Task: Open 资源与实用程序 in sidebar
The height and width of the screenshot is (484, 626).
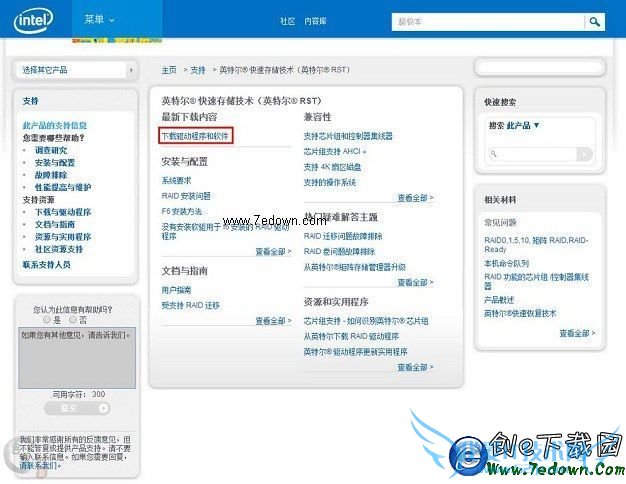Action: pyautogui.click(x=63, y=237)
